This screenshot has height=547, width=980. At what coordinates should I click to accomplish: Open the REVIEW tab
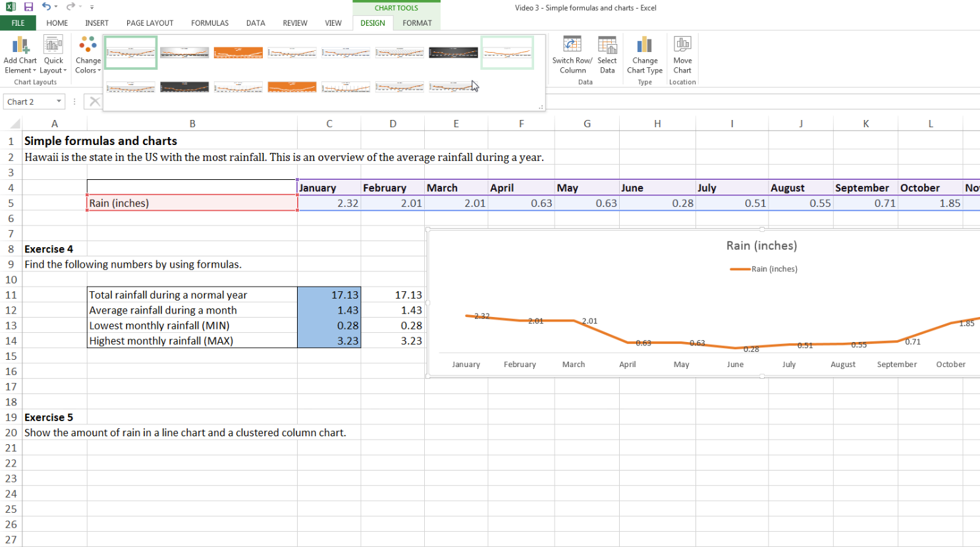(295, 23)
